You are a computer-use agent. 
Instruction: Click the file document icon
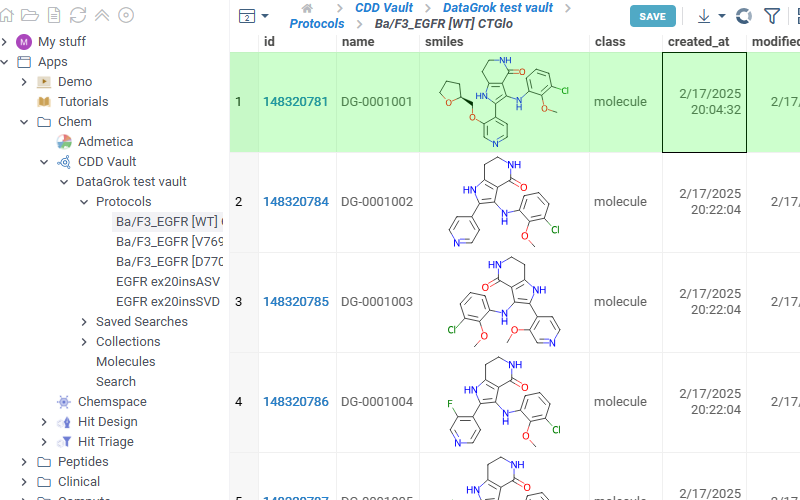pyautogui.click(x=55, y=15)
